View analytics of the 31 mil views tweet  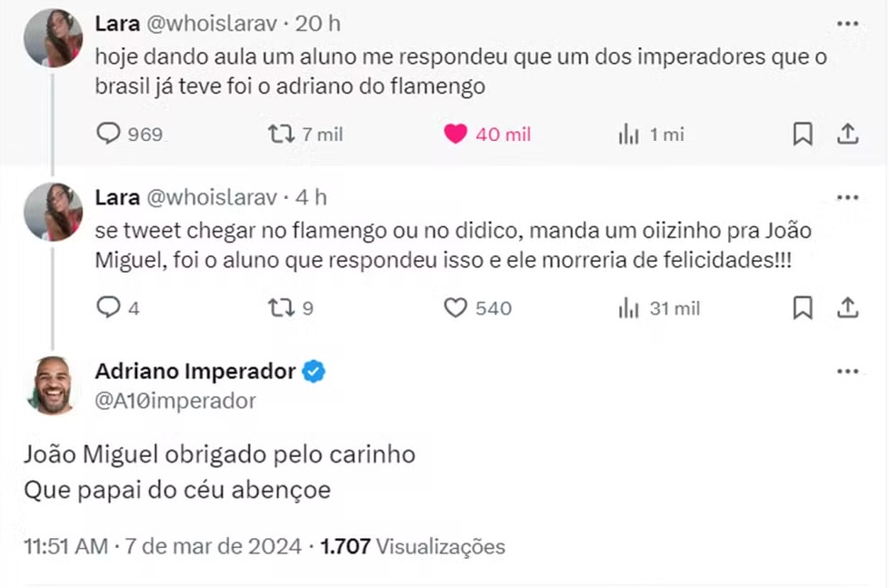pos(628,308)
